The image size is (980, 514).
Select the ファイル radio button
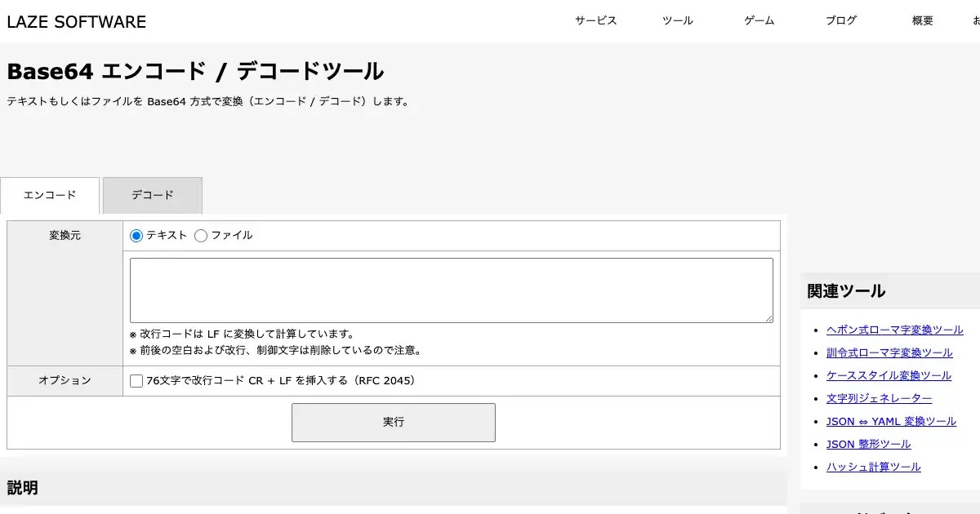pyautogui.click(x=201, y=236)
